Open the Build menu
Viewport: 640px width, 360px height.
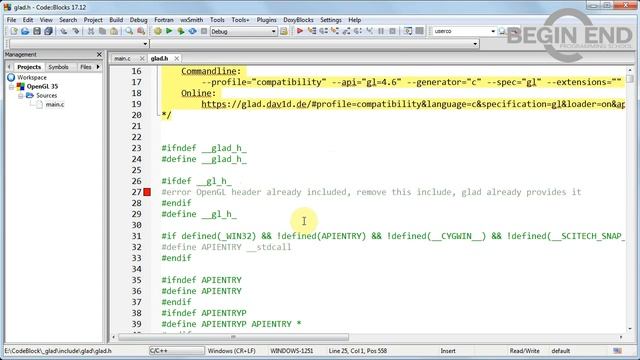tap(116, 20)
